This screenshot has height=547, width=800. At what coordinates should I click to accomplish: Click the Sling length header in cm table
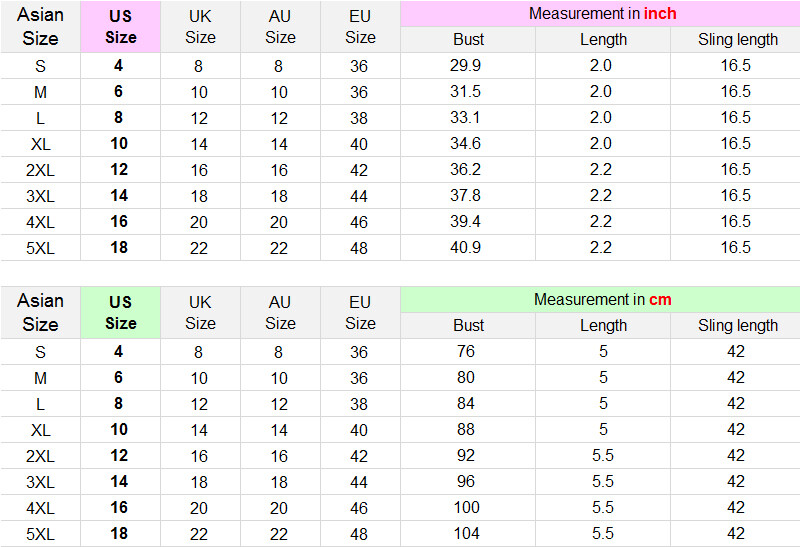pyautogui.click(x=737, y=326)
